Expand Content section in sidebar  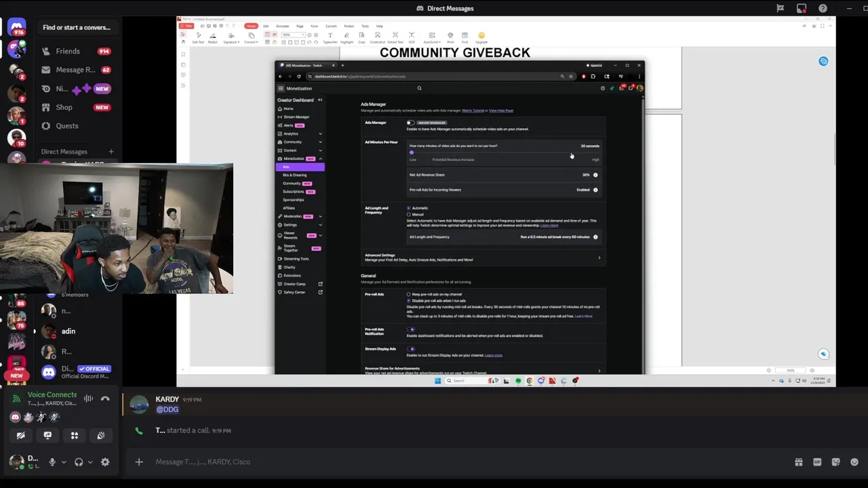click(x=320, y=150)
